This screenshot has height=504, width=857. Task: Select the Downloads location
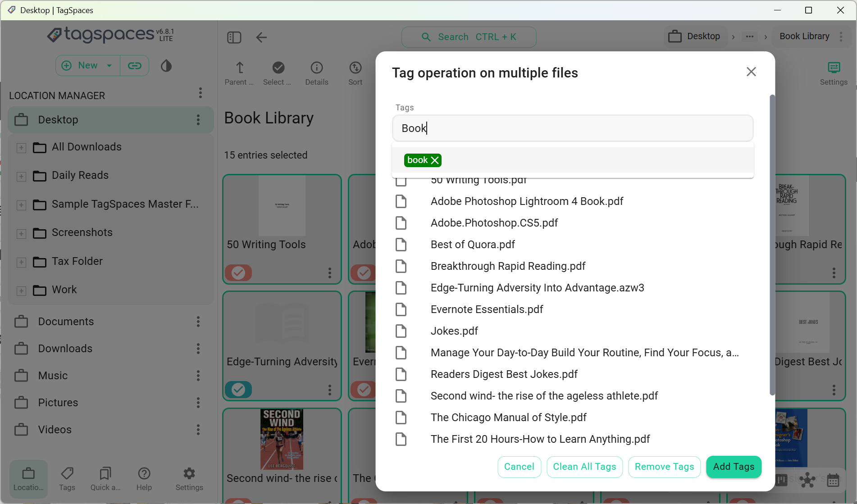pyautogui.click(x=110, y=349)
